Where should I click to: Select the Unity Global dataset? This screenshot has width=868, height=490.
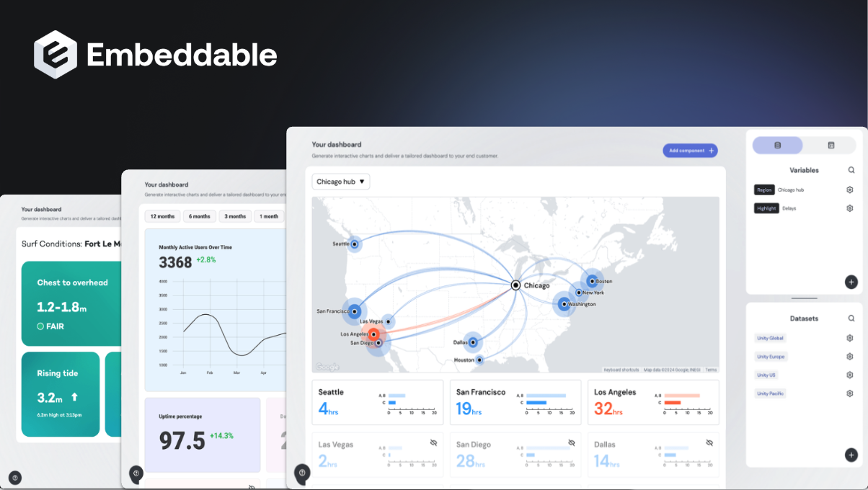(770, 338)
